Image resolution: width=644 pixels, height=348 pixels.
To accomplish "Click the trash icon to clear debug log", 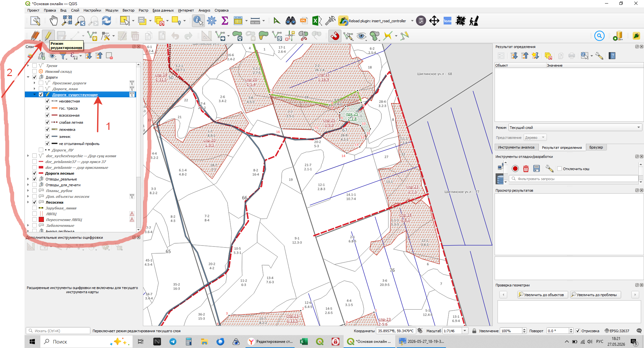I will (526, 169).
